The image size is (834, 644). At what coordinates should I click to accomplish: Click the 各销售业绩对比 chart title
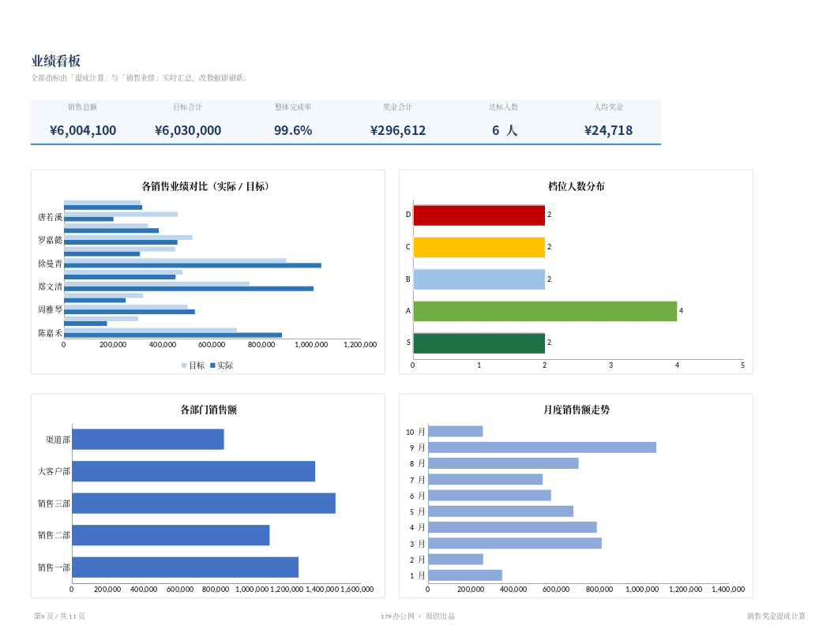(x=208, y=186)
